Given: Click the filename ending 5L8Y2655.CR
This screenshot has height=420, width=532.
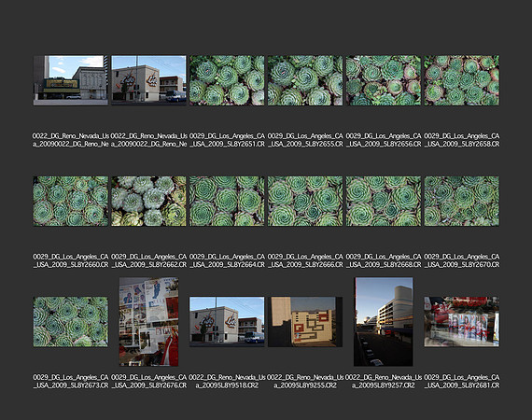Looking at the screenshot, I should pos(305,140).
